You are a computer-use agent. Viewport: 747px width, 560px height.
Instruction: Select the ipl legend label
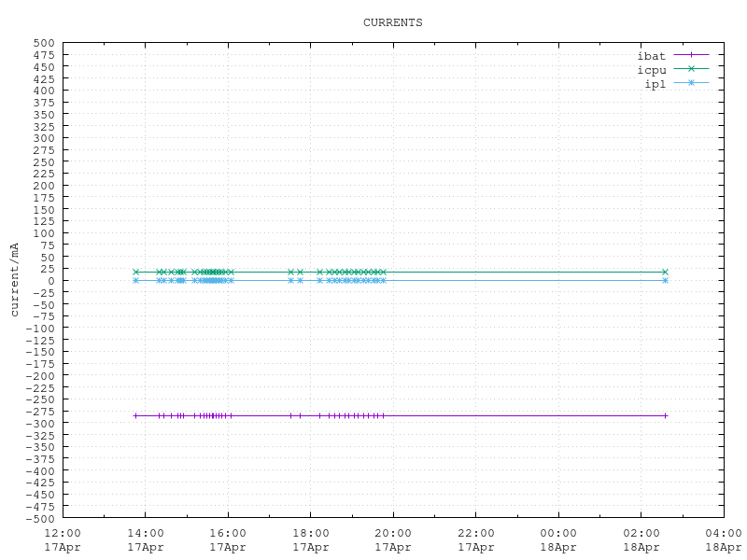point(655,84)
